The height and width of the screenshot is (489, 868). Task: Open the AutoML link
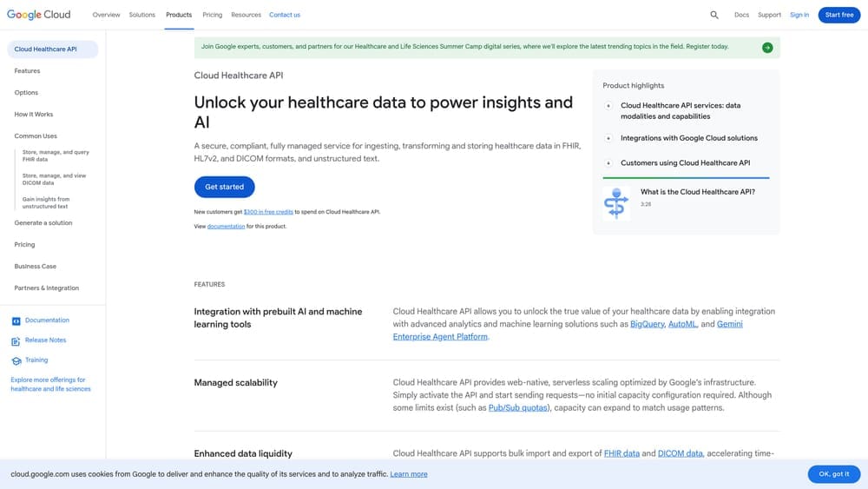coord(682,324)
